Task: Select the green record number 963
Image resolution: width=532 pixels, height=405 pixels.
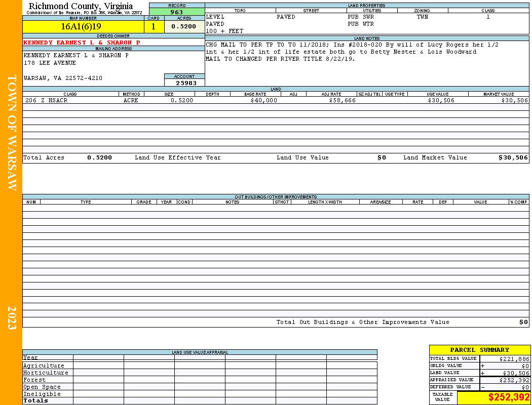Action: point(177,12)
